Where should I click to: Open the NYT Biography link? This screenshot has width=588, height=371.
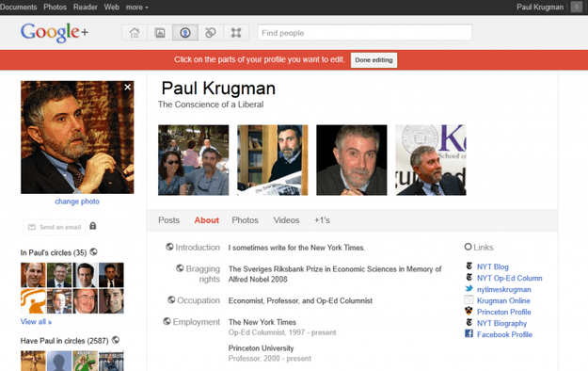(501, 323)
